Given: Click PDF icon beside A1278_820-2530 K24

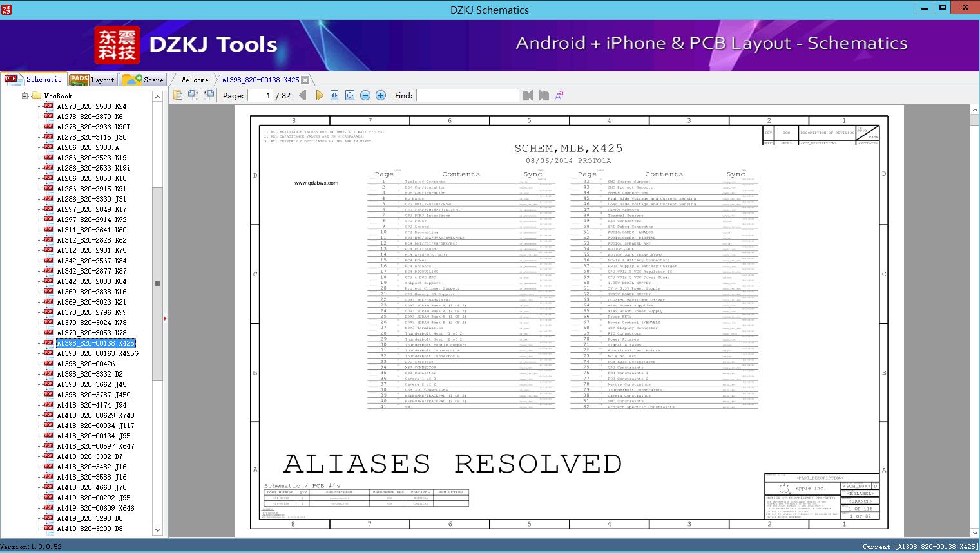Looking at the screenshot, I should point(48,106).
